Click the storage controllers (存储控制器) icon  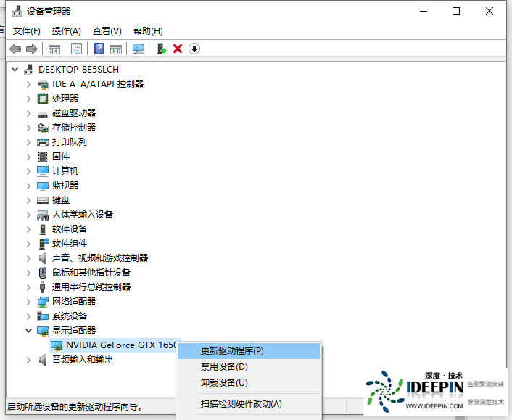pos(43,128)
